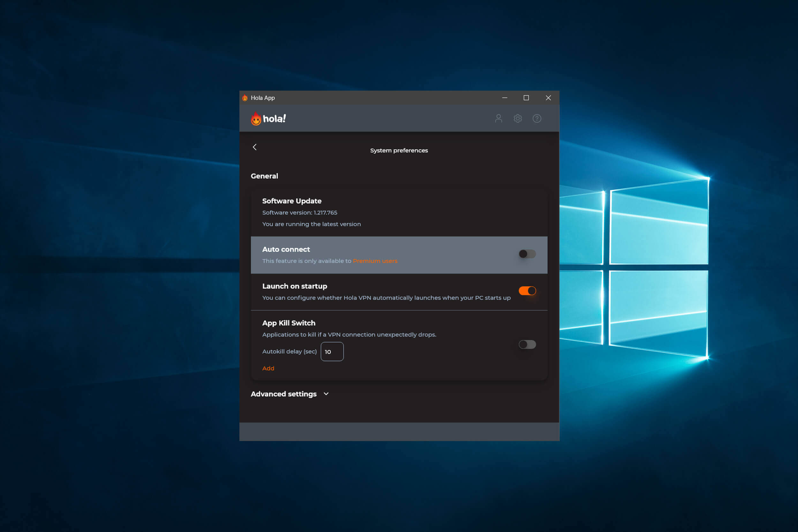Toggle the Launch on startup switch
This screenshot has width=798, height=532.
pyautogui.click(x=527, y=290)
